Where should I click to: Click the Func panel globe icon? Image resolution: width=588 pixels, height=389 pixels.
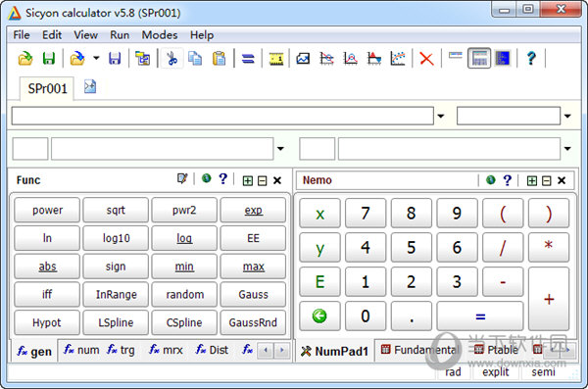tap(206, 178)
